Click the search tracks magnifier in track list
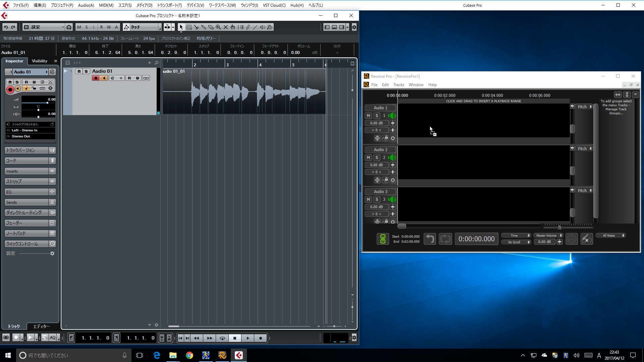The height and width of the screenshot is (362, 644). pyautogui.click(x=156, y=63)
